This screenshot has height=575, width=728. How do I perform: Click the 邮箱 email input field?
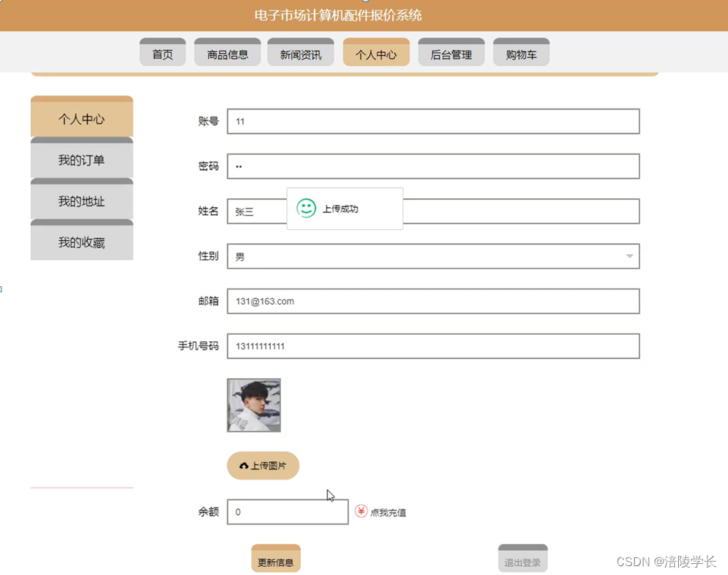tap(433, 301)
